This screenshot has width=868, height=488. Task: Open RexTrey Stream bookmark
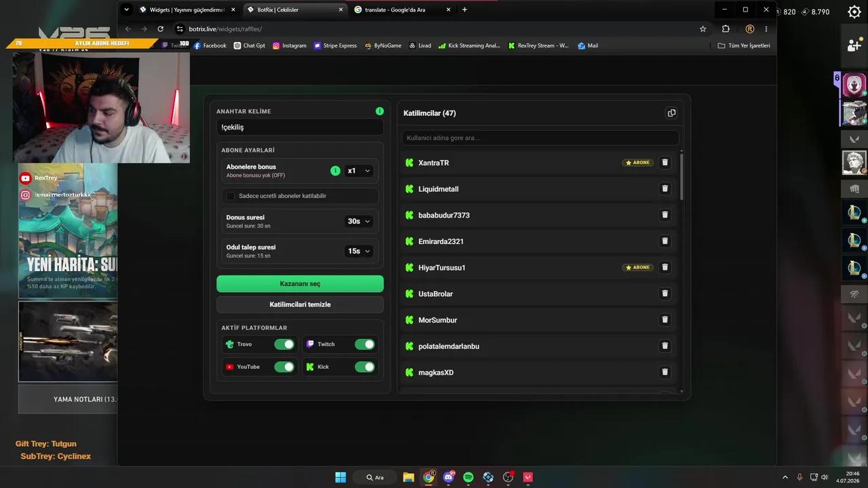538,45
